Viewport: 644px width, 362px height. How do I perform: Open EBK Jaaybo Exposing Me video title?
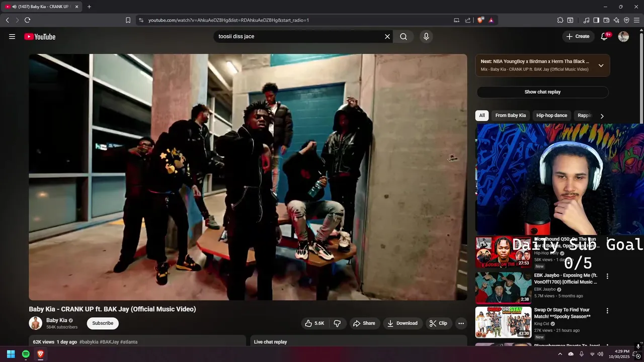point(566,279)
